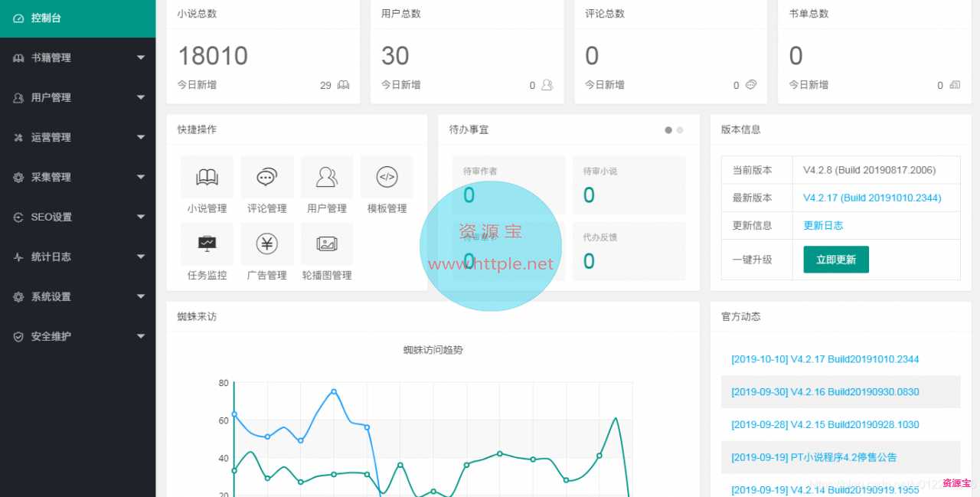Screen dimensions: 980x497
Task: Open the 模板管理 code shortcut icon
Action: click(387, 178)
